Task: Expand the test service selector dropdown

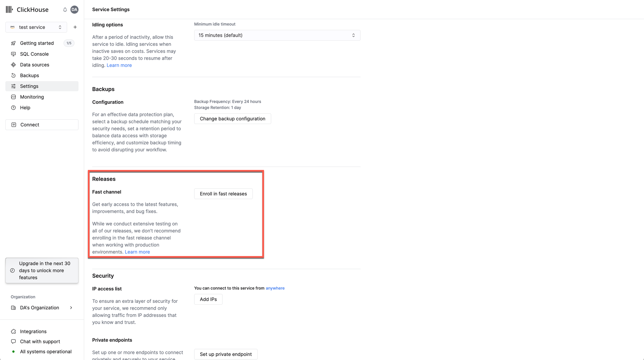Action: point(36,27)
